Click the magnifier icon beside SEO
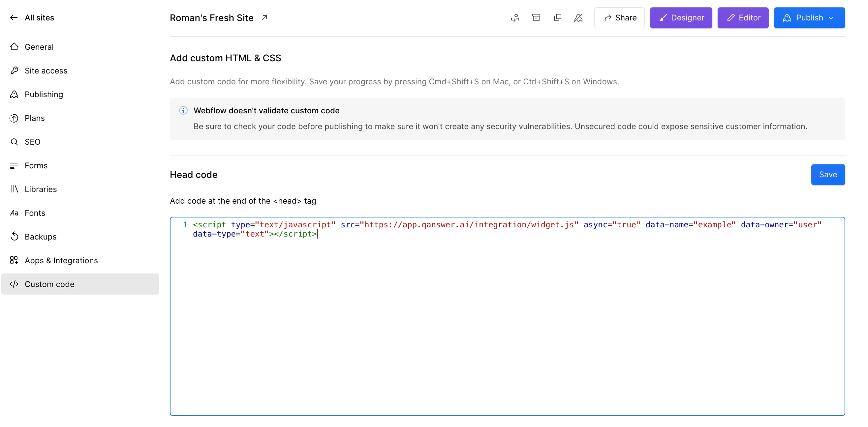The height and width of the screenshot is (427, 868). tap(14, 142)
